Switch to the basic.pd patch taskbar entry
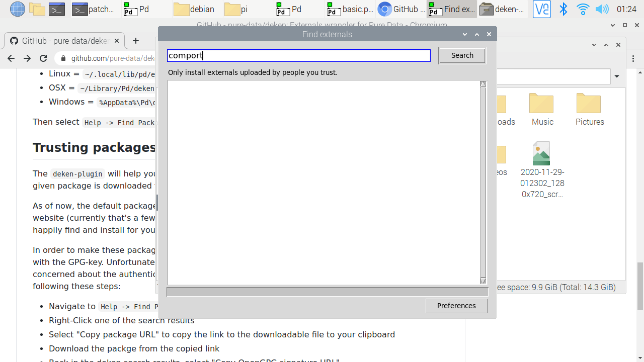The width and height of the screenshot is (644, 362). [x=349, y=9]
